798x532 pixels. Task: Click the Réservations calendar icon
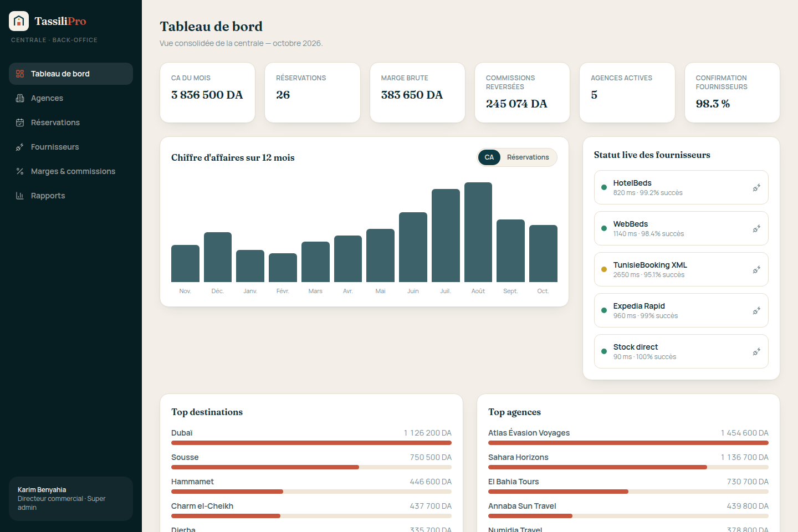20,122
